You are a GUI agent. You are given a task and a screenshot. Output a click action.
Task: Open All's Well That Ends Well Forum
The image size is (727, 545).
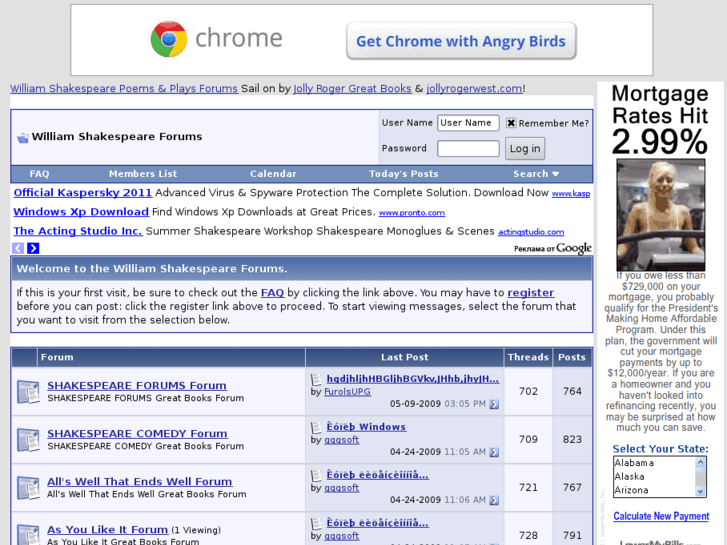click(140, 481)
